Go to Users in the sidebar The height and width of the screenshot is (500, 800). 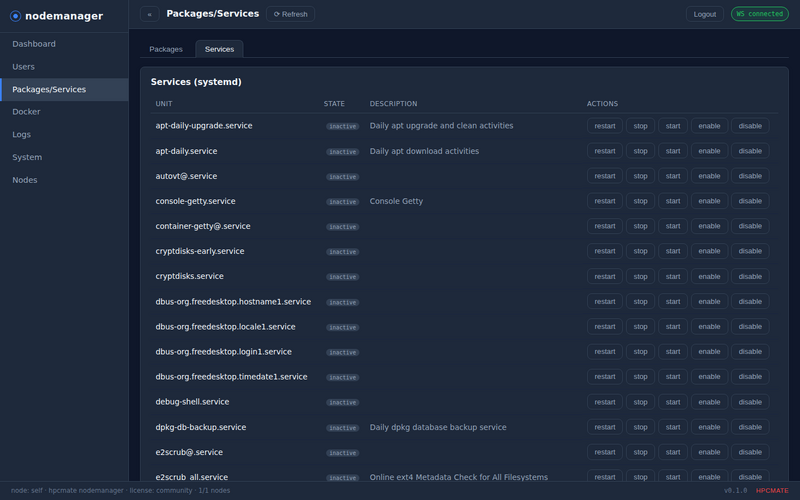coord(64,67)
